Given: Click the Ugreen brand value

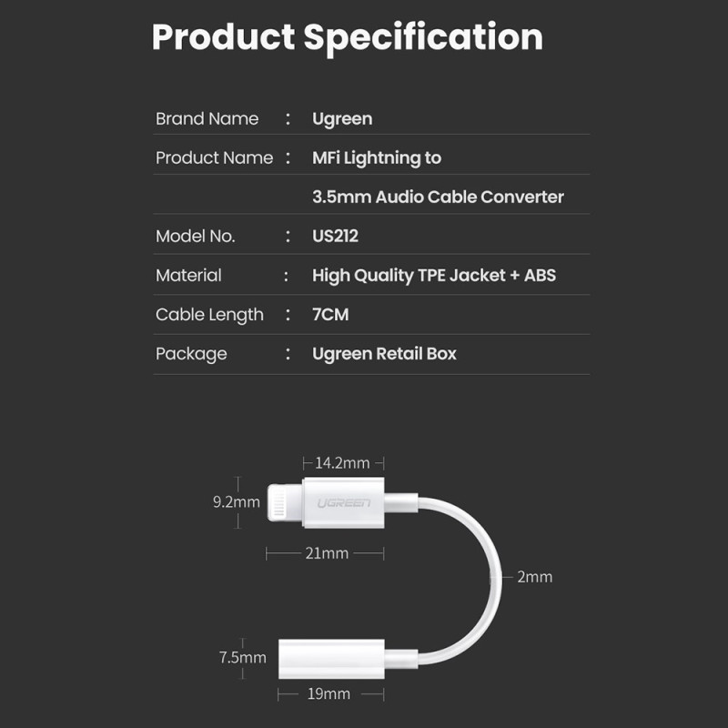Looking at the screenshot, I should click(341, 118).
